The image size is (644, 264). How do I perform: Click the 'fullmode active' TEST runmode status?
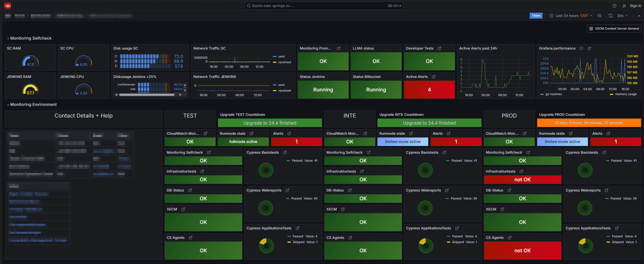click(243, 142)
